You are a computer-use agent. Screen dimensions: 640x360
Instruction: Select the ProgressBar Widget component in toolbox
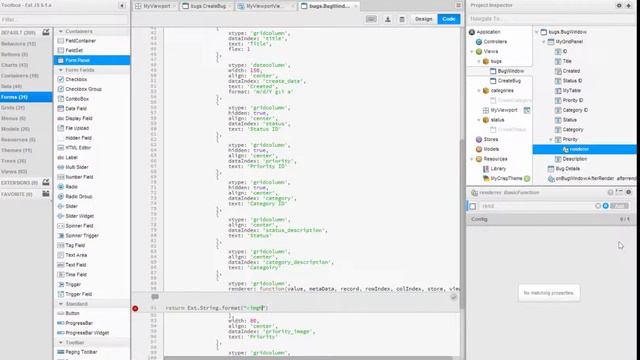(x=92, y=333)
